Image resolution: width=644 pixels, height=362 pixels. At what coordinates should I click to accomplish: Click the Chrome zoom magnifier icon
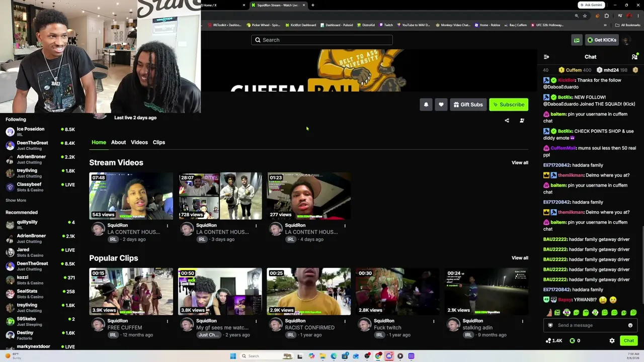(x=577, y=16)
